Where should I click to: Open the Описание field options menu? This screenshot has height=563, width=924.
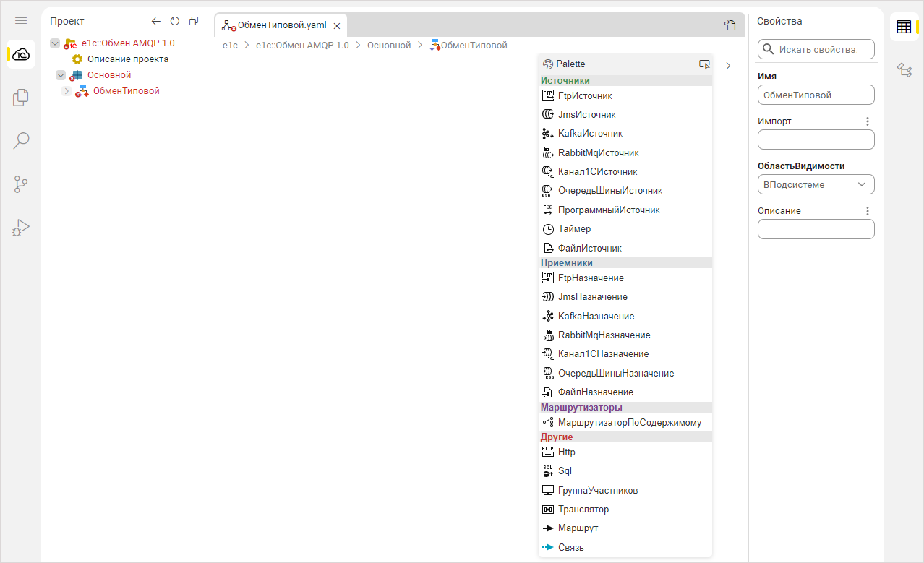coord(868,211)
